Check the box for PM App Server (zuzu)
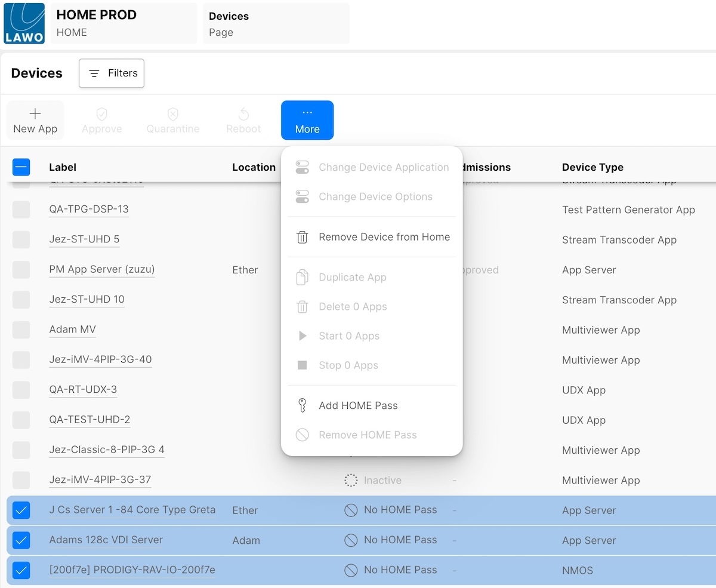Screen dimensions: 716x588 (21, 270)
